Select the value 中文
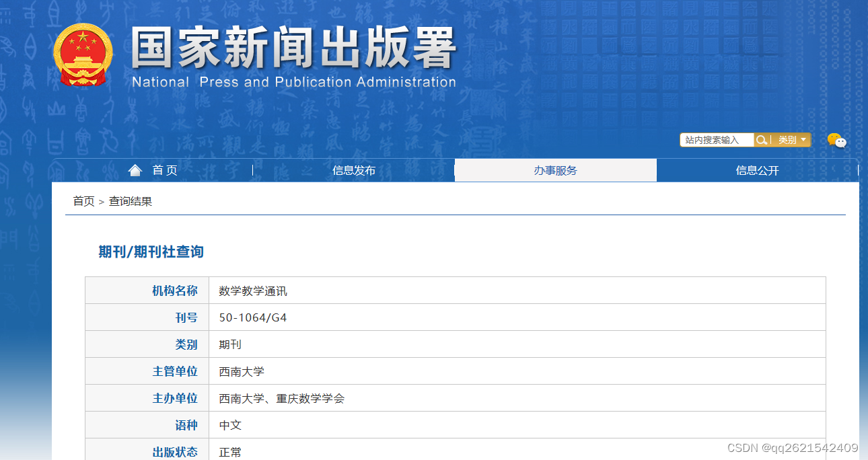This screenshot has height=460, width=868. pos(230,425)
